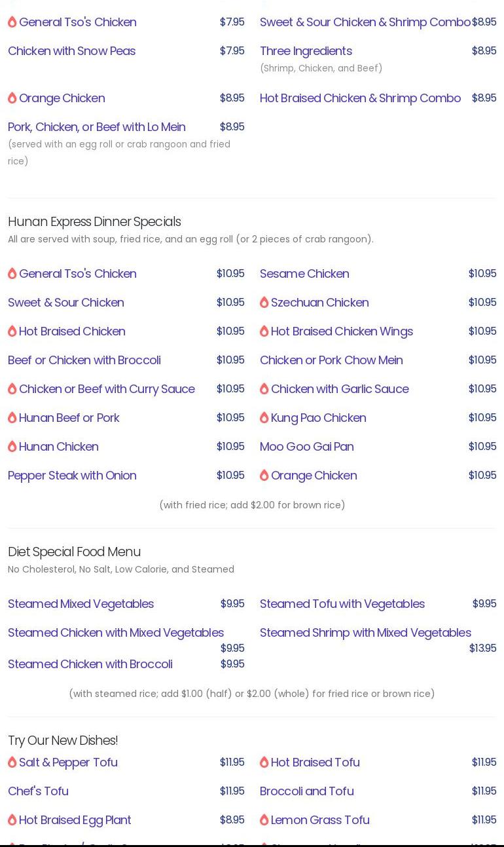Click the flame icon by Salt & Pepper Tofu
The height and width of the screenshot is (847, 504).
coord(12,762)
